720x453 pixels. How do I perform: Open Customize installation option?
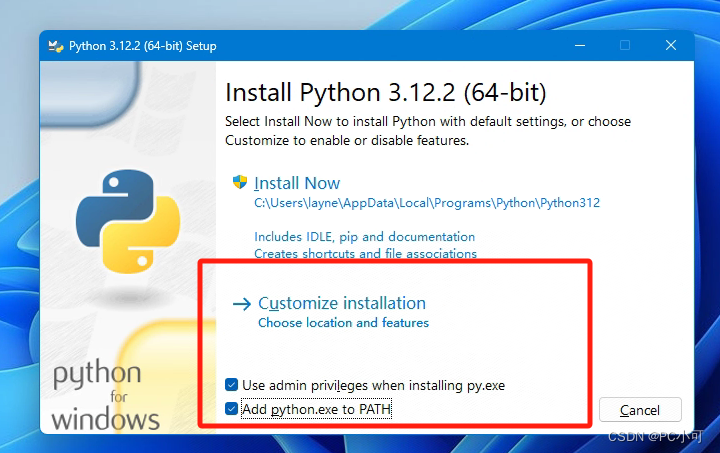342,303
